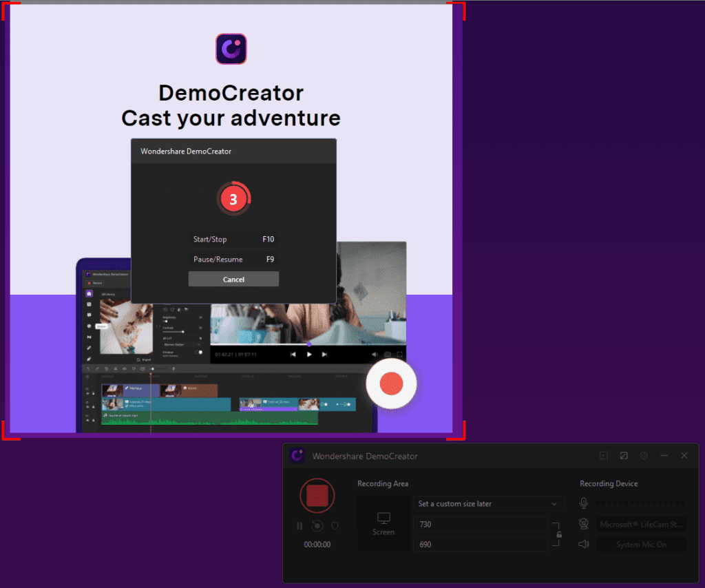Cancel the recording countdown

233,279
